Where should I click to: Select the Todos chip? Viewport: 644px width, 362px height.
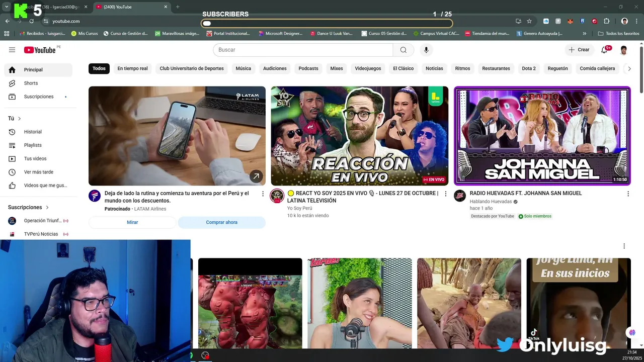tap(99, 68)
